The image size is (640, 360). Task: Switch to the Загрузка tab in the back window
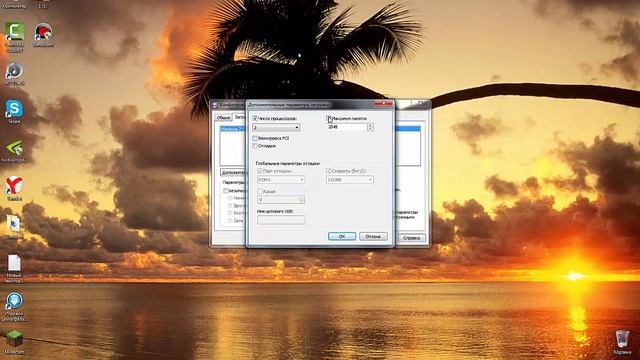(239, 117)
